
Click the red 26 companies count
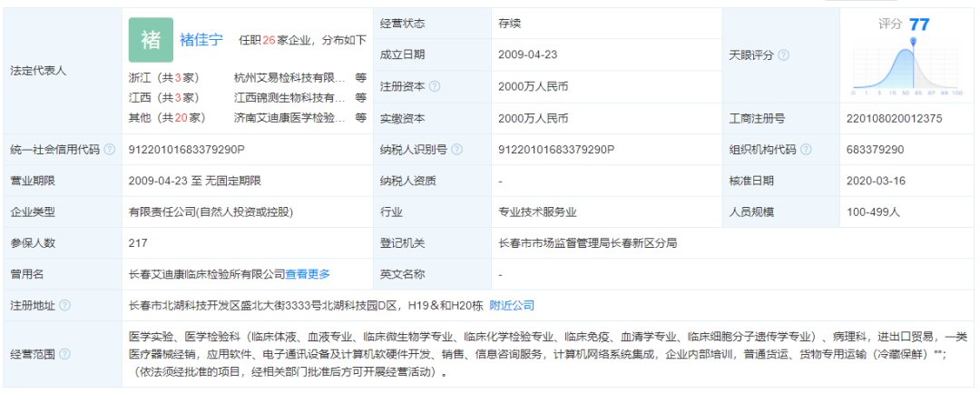269,40
